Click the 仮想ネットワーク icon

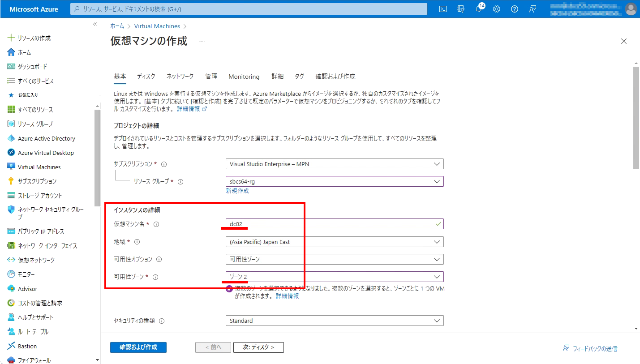(11, 260)
